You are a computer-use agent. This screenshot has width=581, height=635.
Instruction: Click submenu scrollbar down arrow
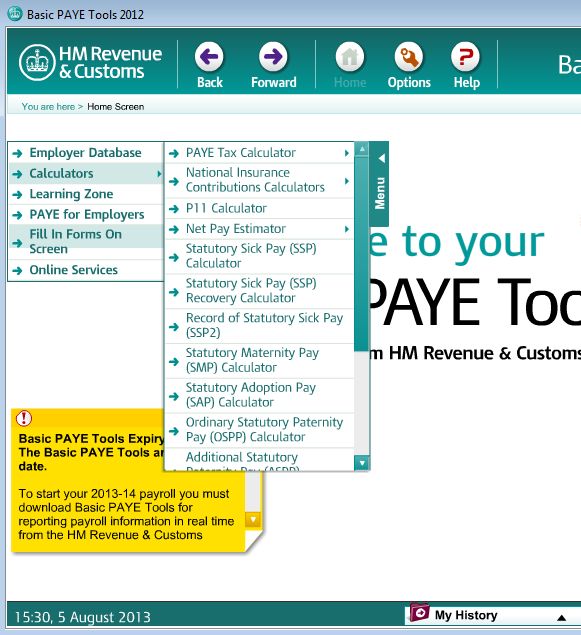tap(362, 462)
